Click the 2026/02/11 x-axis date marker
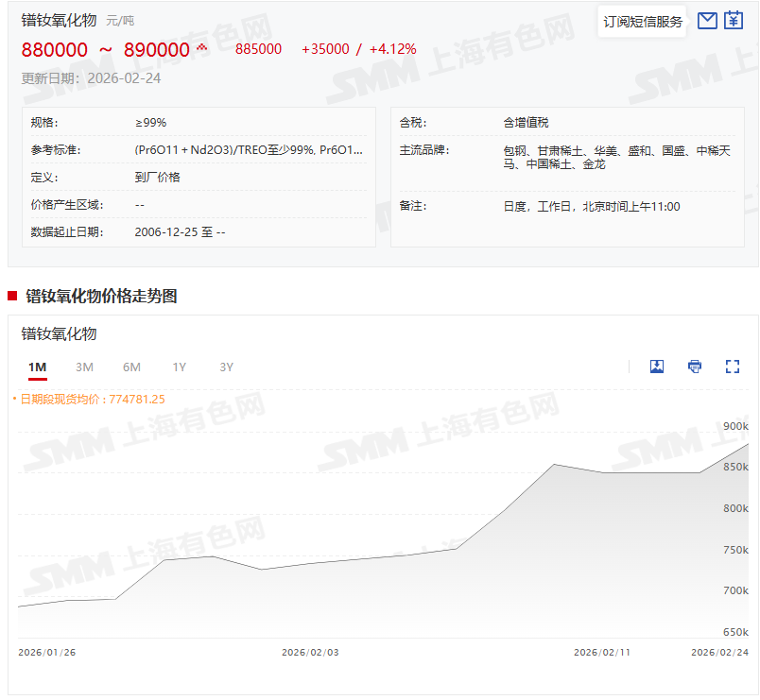 pyautogui.click(x=602, y=653)
